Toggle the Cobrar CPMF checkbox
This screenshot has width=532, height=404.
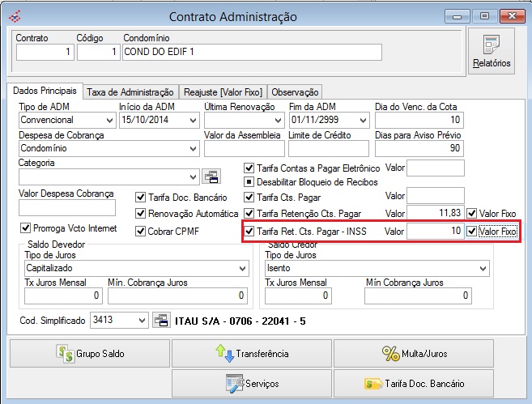click(140, 231)
